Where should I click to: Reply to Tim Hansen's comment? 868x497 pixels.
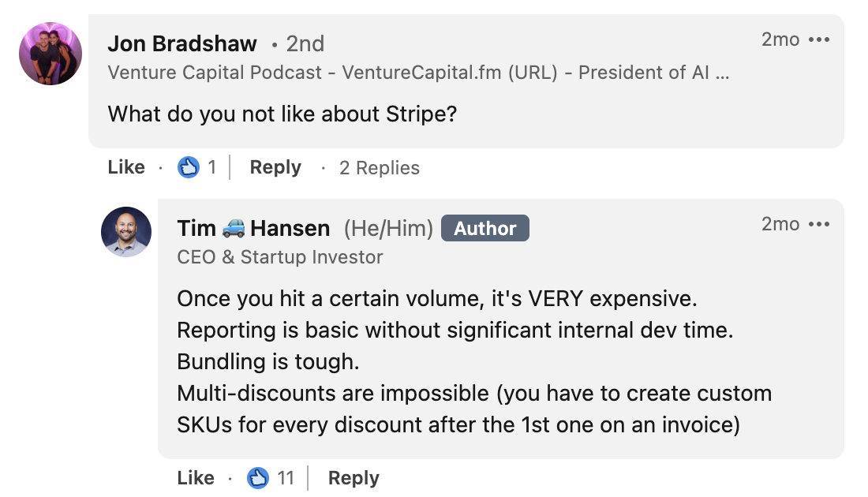[354, 478]
